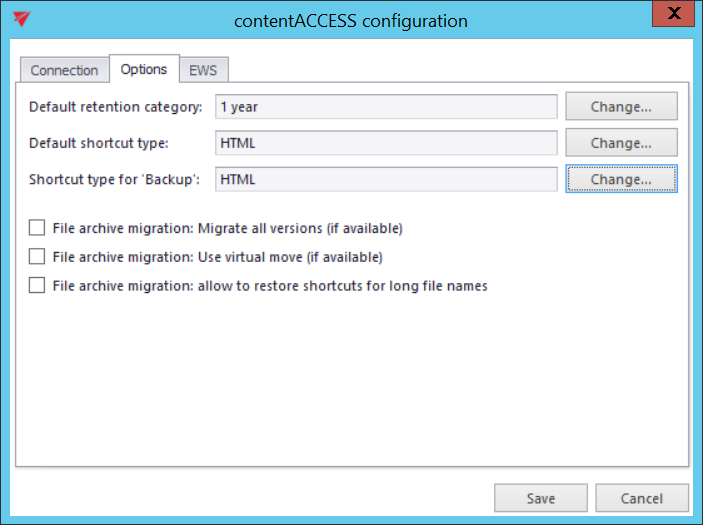Select the Options tab

click(x=144, y=69)
